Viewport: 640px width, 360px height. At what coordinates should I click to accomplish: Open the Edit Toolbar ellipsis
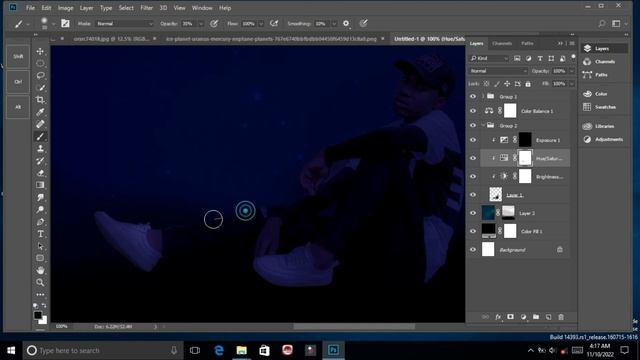[x=40, y=294]
